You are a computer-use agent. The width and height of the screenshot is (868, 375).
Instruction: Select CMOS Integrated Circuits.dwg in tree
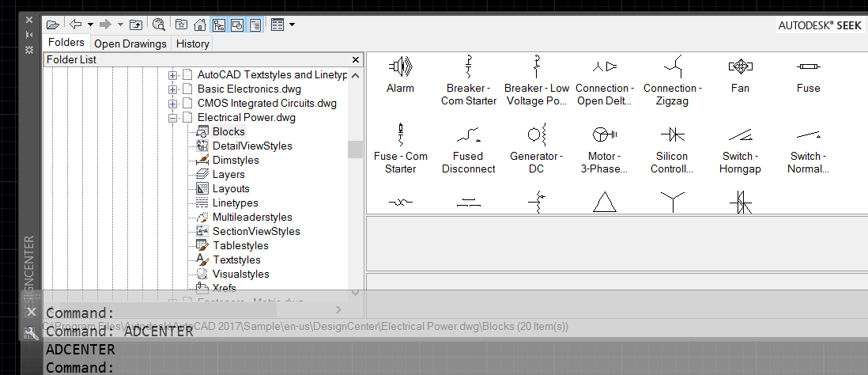point(267,104)
